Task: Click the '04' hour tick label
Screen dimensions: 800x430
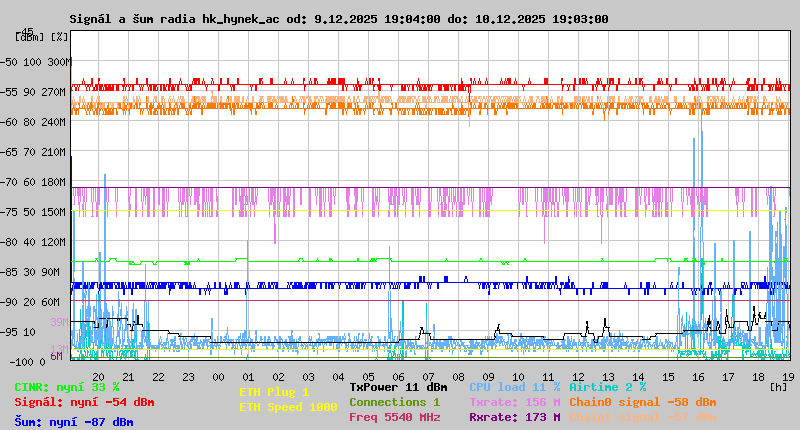Action: pos(338,377)
